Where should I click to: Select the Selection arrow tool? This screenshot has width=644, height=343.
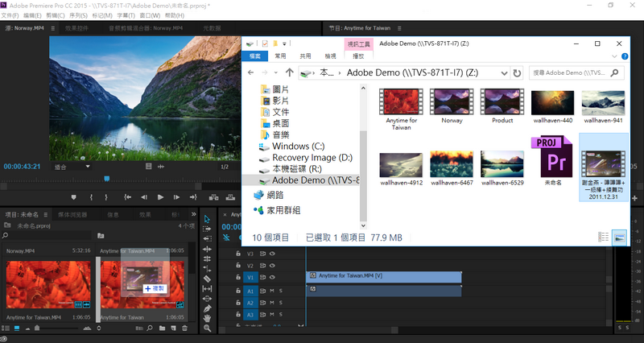(x=207, y=219)
